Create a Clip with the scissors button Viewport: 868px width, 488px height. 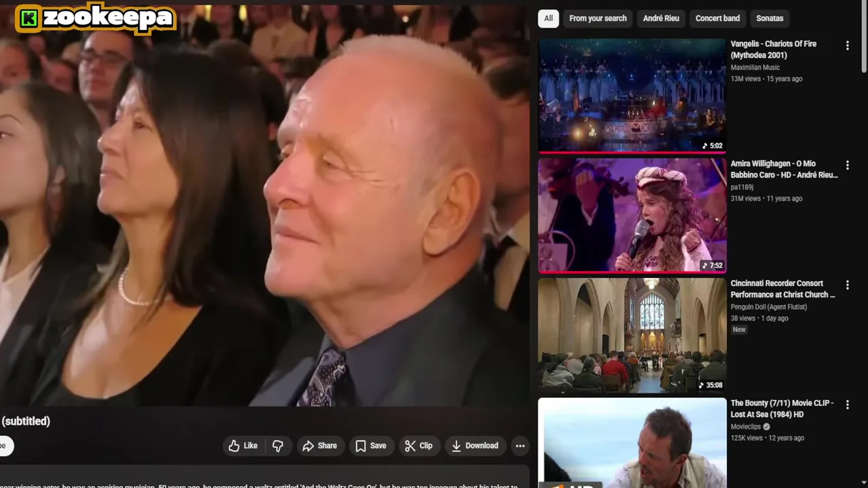(418, 445)
